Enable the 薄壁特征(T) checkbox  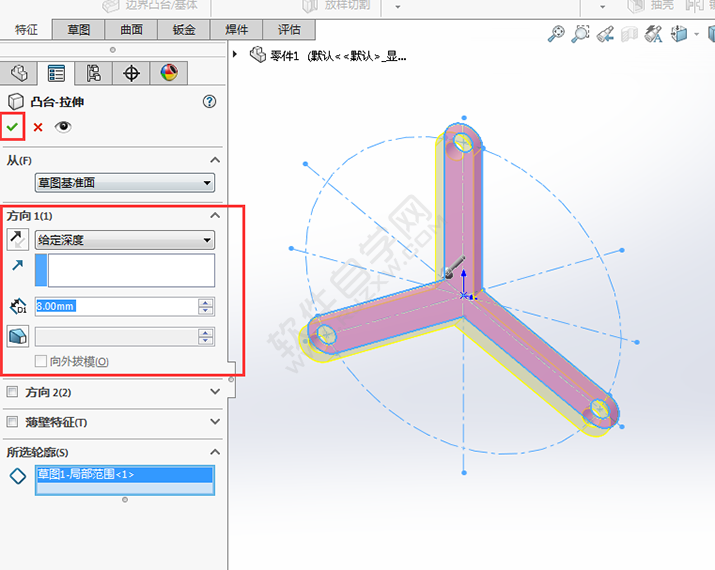(12, 422)
